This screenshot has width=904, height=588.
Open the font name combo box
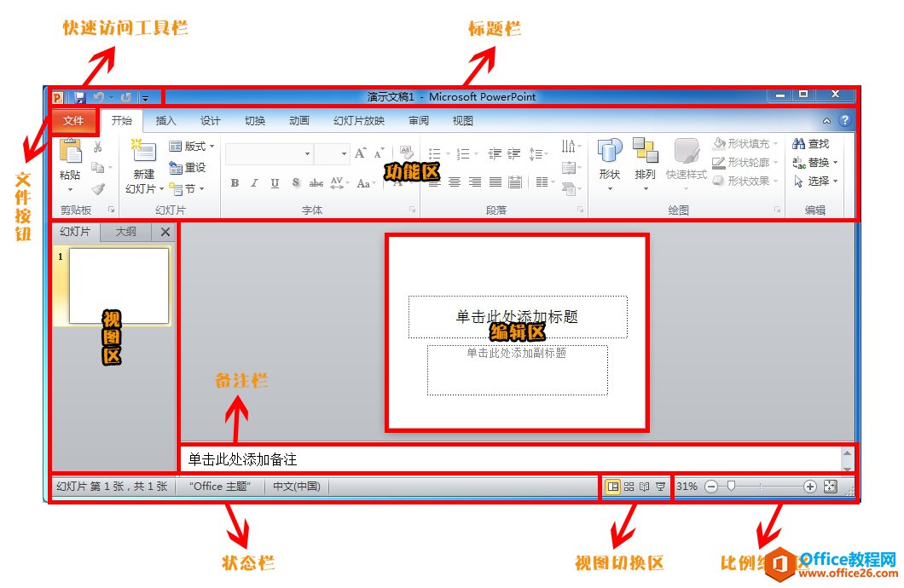point(269,153)
